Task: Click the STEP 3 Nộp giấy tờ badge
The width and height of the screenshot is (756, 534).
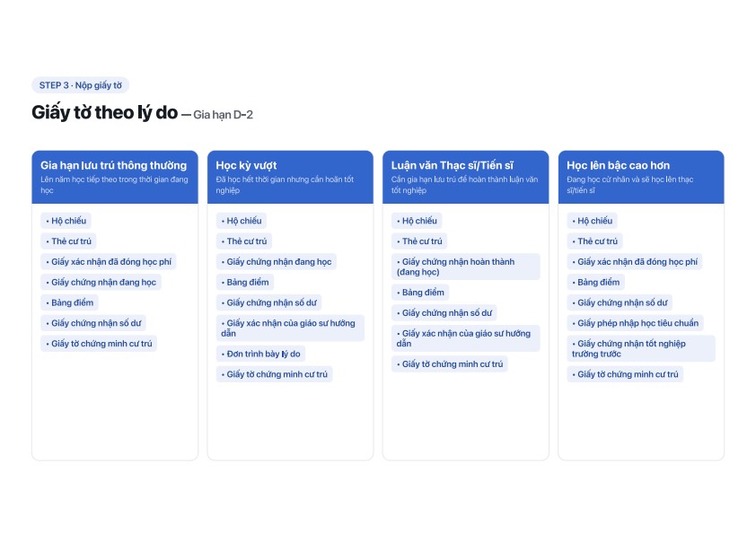Action: tap(81, 85)
